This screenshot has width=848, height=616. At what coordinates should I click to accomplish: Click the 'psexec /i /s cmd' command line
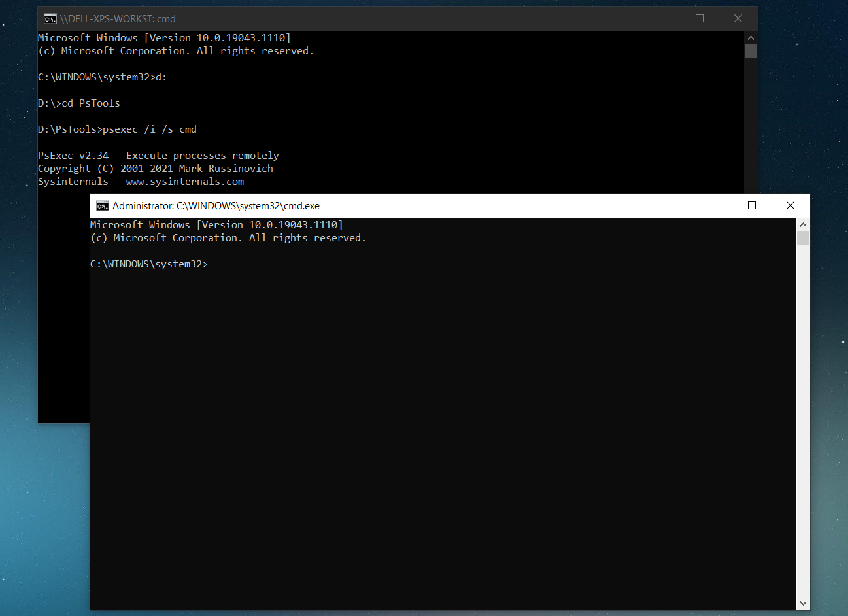click(150, 129)
